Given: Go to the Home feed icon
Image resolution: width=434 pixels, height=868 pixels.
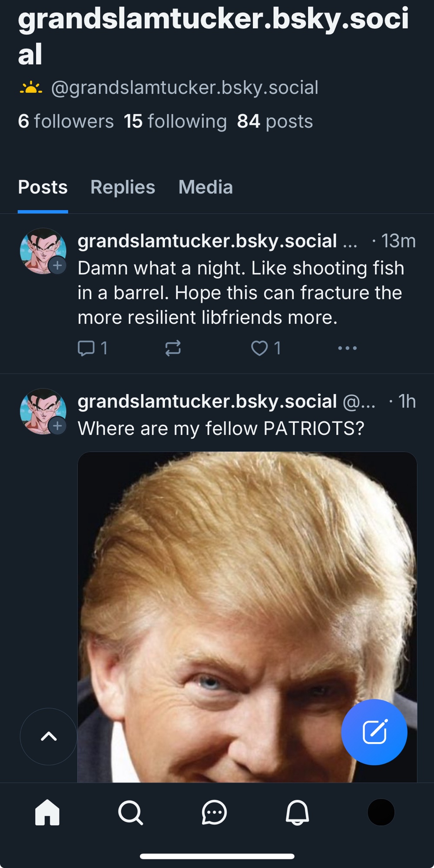Looking at the screenshot, I should point(47,812).
